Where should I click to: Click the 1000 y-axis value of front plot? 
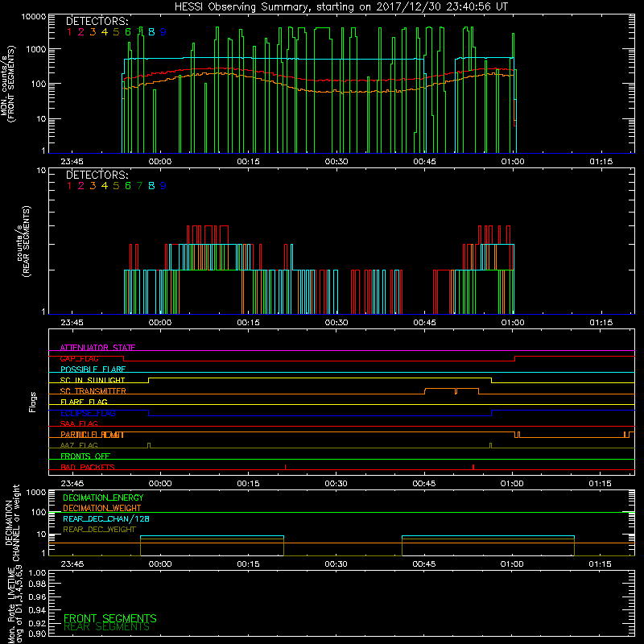[x=36, y=49]
